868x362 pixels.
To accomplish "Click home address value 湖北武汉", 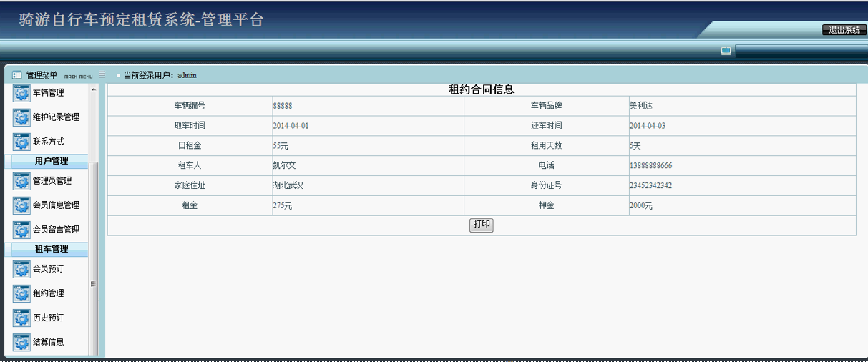I will tap(288, 186).
